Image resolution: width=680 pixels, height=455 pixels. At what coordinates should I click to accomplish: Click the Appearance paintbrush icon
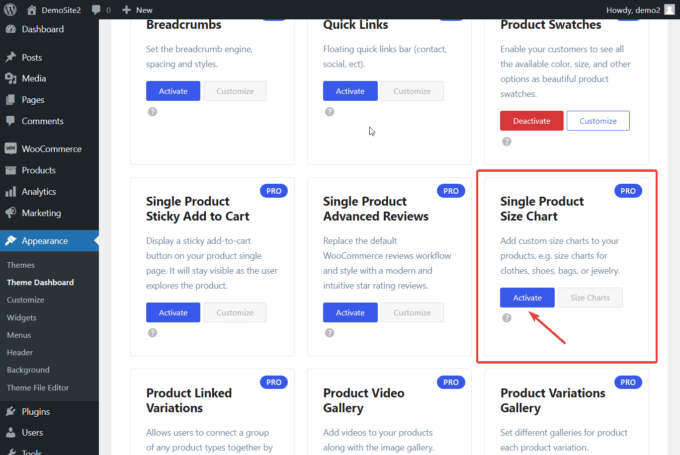click(11, 241)
